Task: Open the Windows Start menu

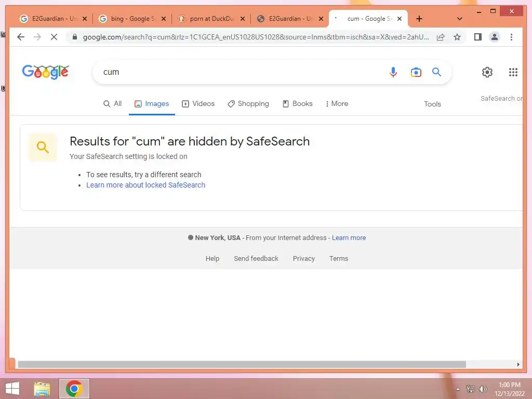Action: tap(12, 389)
